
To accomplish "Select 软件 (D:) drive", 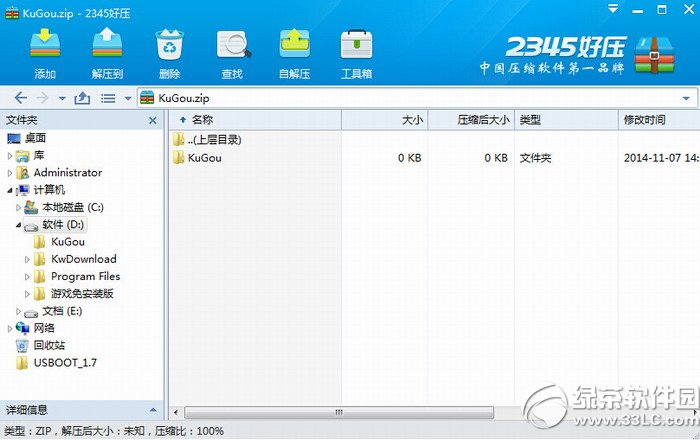I will (x=54, y=224).
